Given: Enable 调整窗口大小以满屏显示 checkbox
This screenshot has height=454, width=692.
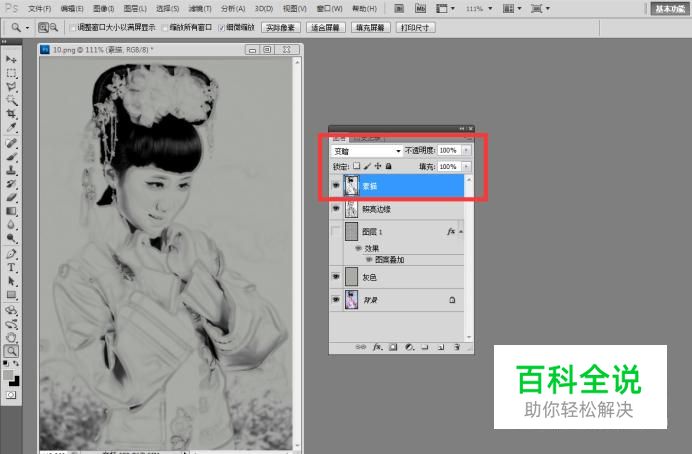Looking at the screenshot, I should click(73, 28).
